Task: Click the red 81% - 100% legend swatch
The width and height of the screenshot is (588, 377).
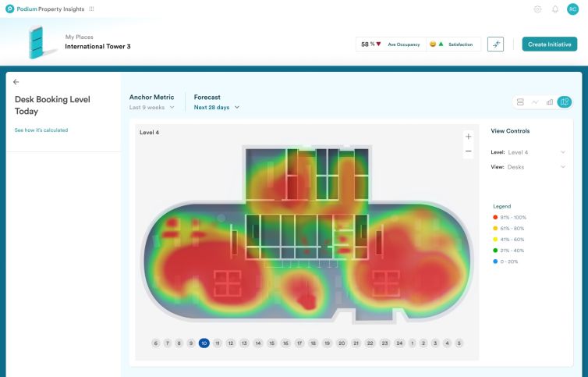Action: click(x=495, y=217)
